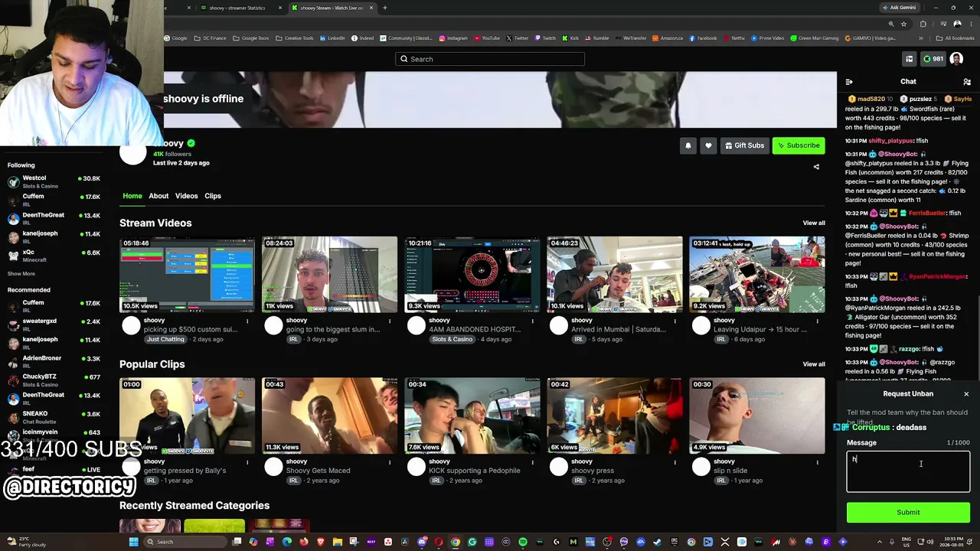Collapse the chat panel with arrow icon
980x551 pixels.
point(848,82)
